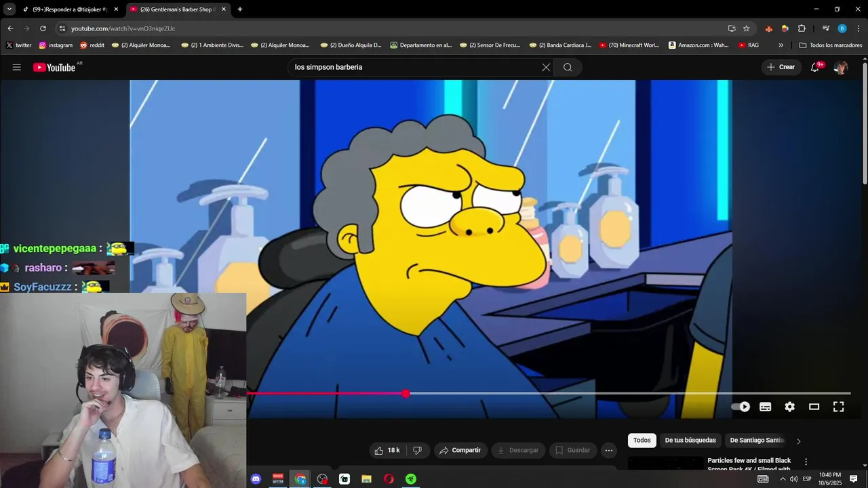Open Particles few and small Black video title
The width and height of the screenshot is (868, 488).
[x=749, y=464]
